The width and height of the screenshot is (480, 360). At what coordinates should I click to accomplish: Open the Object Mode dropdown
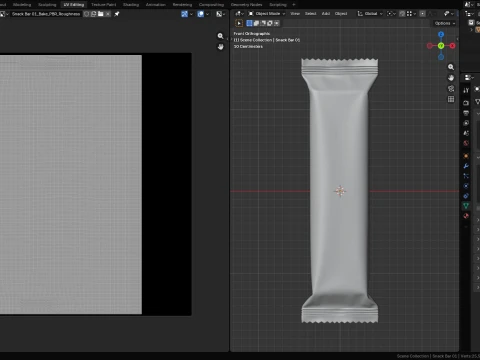[267, 14]
